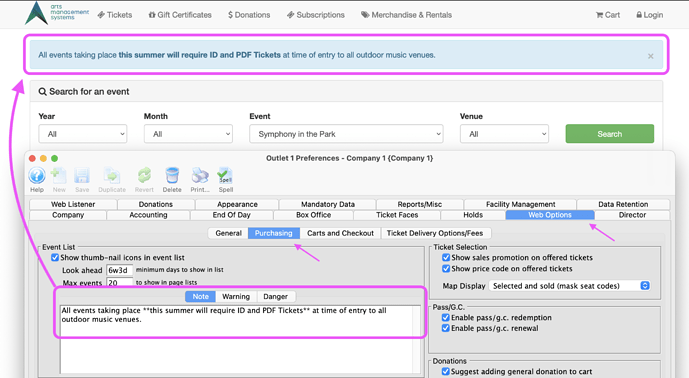Switch to the Company tab
The height and width of the screenshot is (378, 689).
coord(68,215)
